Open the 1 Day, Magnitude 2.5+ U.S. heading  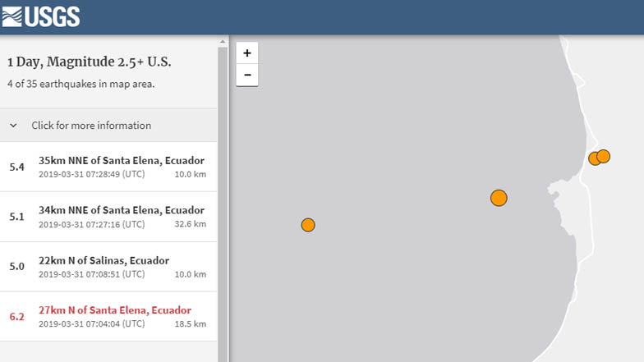coord(89,62)
